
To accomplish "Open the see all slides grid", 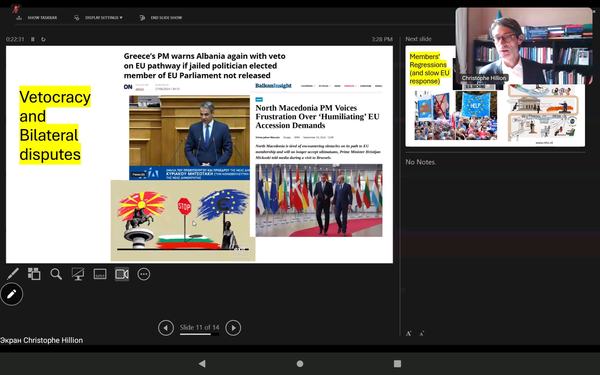I will coord(34,274).
